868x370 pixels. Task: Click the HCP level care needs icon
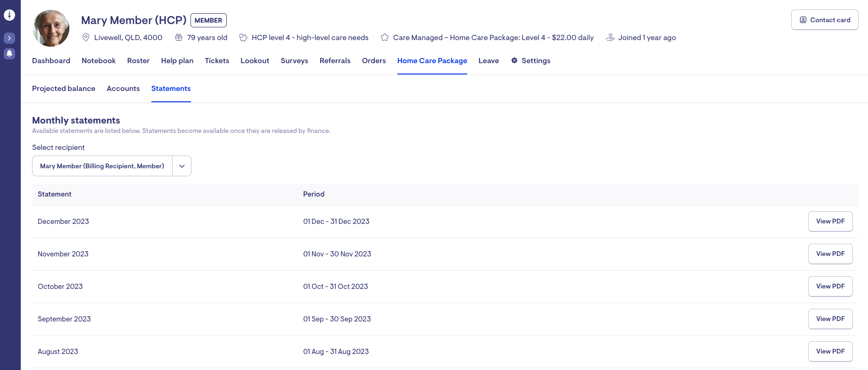pos(243,38)
